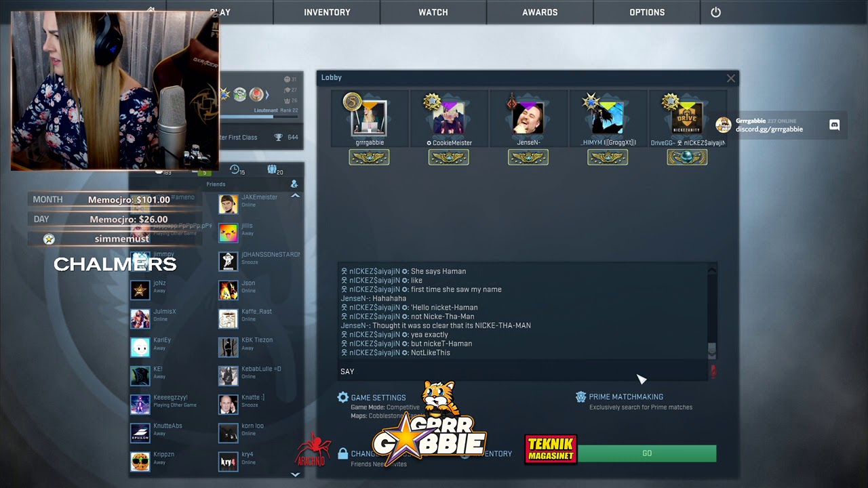Click the SAY chat input field
This screenshot has width=868, height=488.
[x=524, y=371]
